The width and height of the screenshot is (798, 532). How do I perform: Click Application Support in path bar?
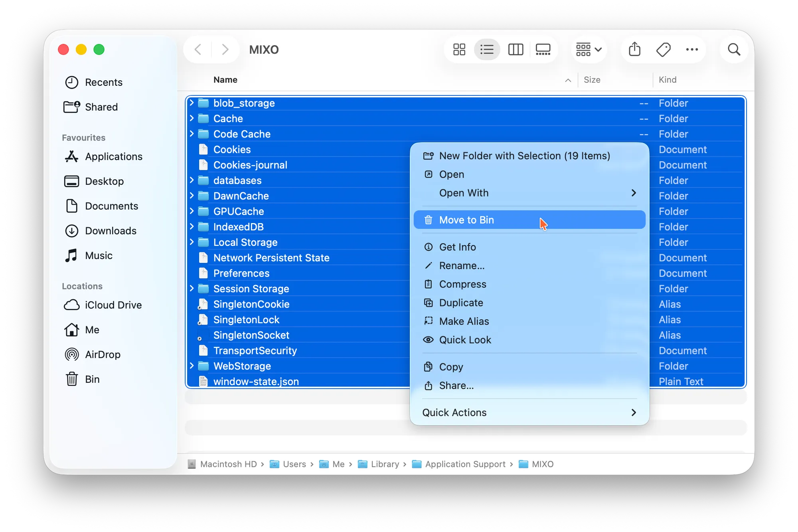[465, 464]
